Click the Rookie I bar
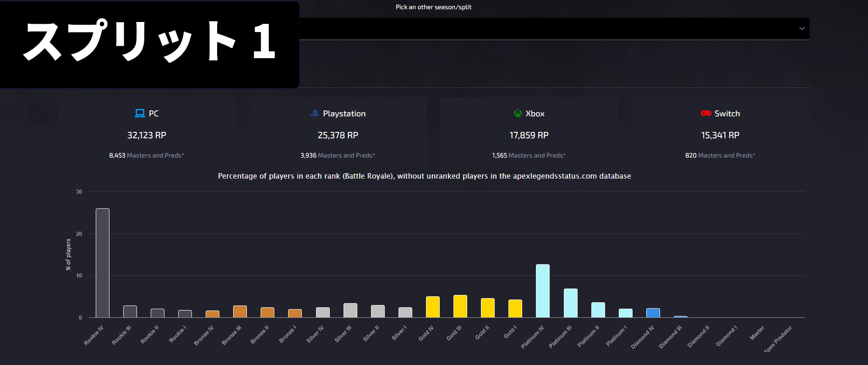The height and width of the screenshot is (365, 868). [x=185, y=314]
